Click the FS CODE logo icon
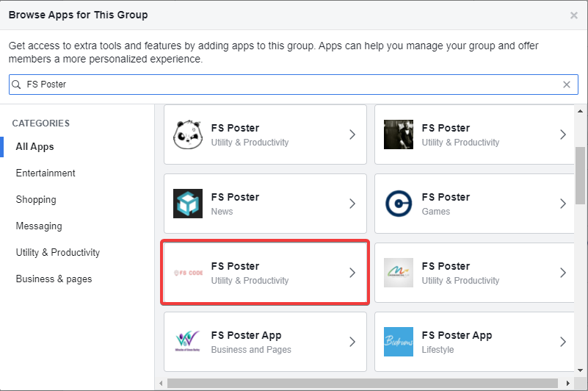Image resolution: width=588 pixels, height=391 pixels. click(x=188, y=273)
